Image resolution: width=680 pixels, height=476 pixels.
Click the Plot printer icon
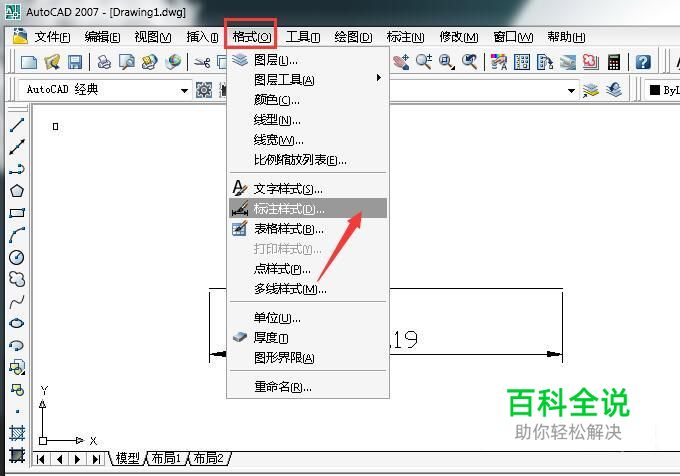coord(104,62)
